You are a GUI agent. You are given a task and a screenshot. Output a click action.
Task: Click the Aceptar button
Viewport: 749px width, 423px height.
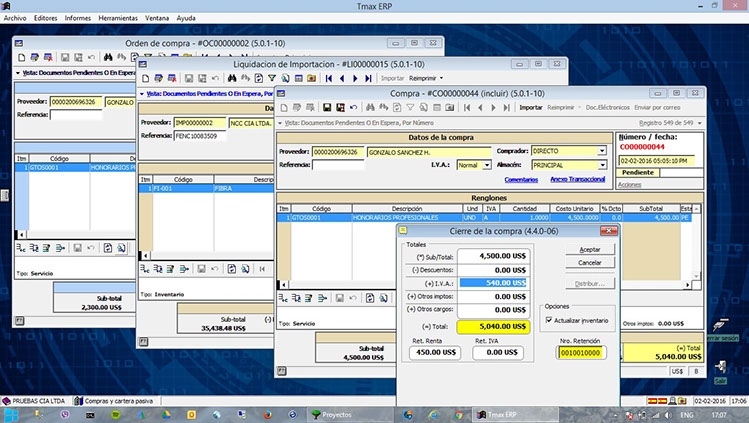(590, 249)
